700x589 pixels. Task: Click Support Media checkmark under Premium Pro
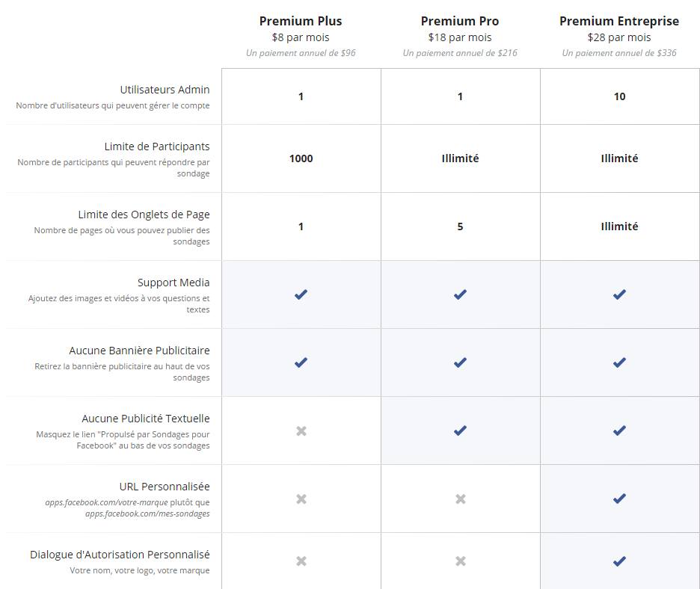point(460,294)
